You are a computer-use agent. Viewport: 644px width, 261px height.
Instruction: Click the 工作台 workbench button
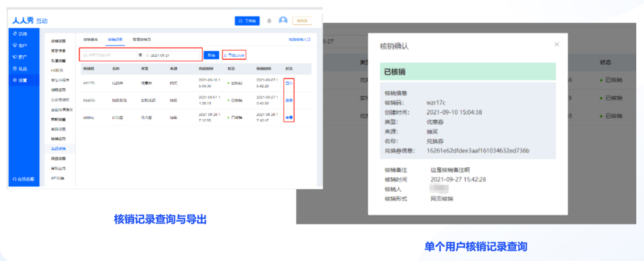click(247, 21)
